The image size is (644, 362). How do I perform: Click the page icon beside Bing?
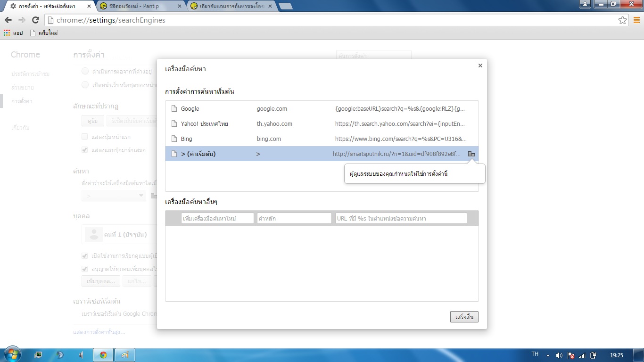coord(174,139)
